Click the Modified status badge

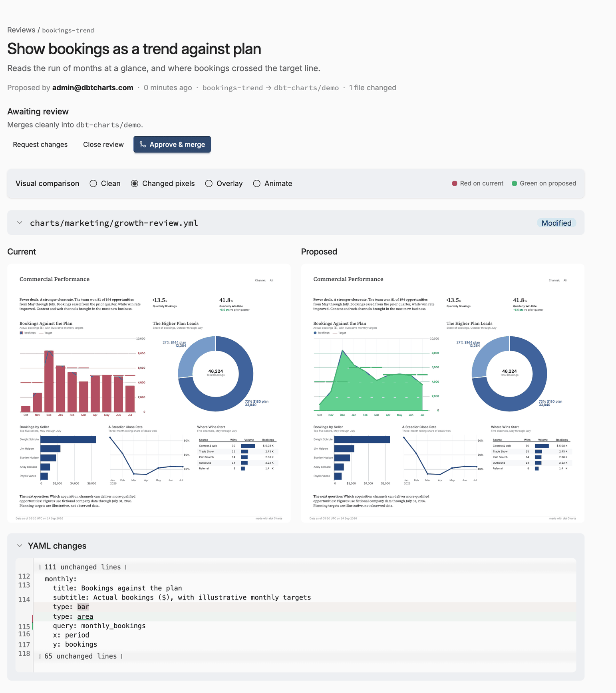556,223
